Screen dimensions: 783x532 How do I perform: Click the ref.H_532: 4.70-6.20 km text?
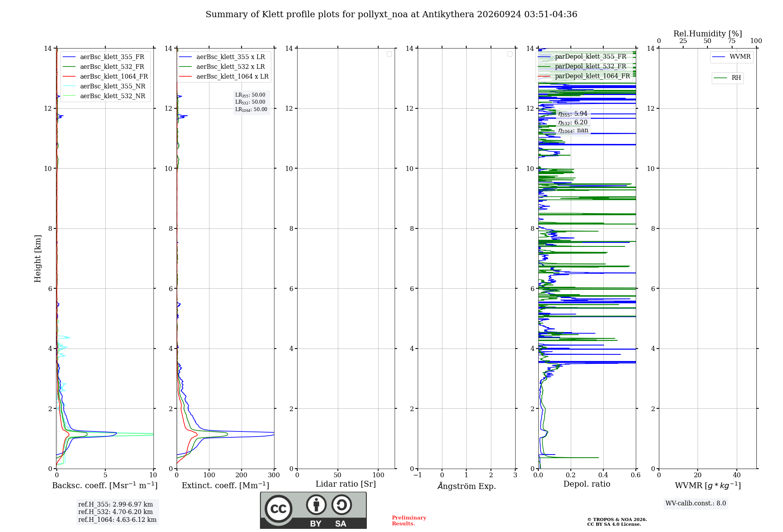[115, 512]
